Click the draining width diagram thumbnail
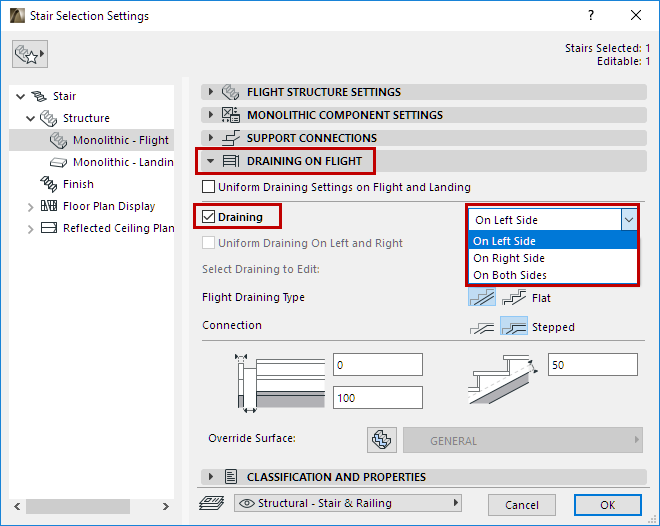 point(279,383)
